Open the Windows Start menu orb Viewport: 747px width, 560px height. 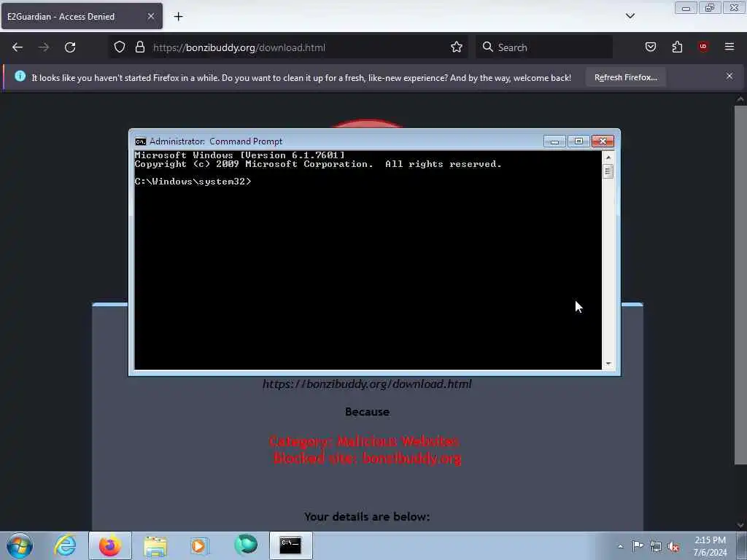[x=20, y=545]
